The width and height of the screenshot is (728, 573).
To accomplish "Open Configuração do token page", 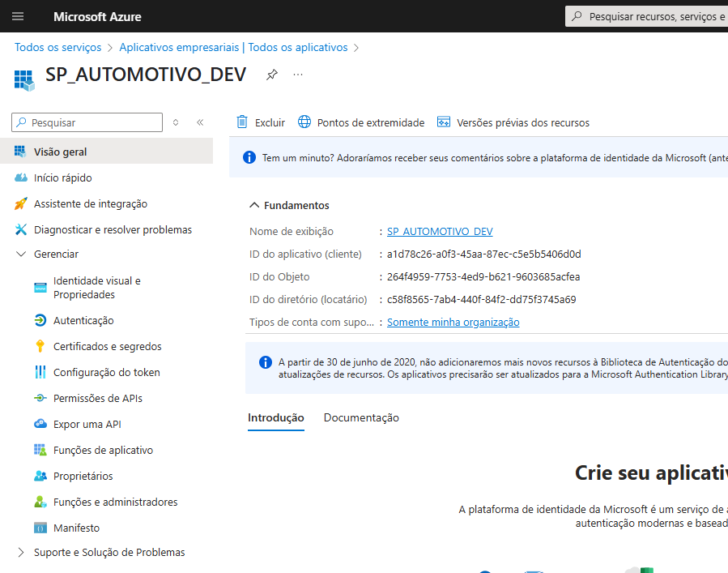I will pos(106,372).
